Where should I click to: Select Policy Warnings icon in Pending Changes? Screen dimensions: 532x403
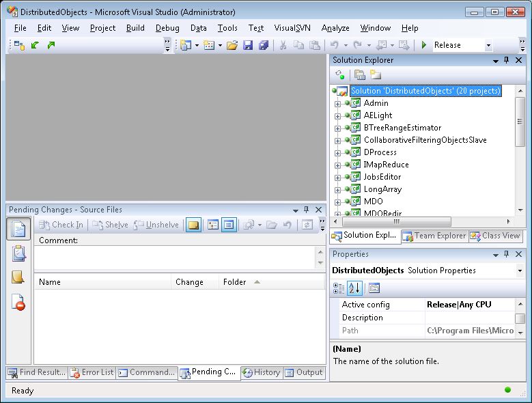[18, 302]
